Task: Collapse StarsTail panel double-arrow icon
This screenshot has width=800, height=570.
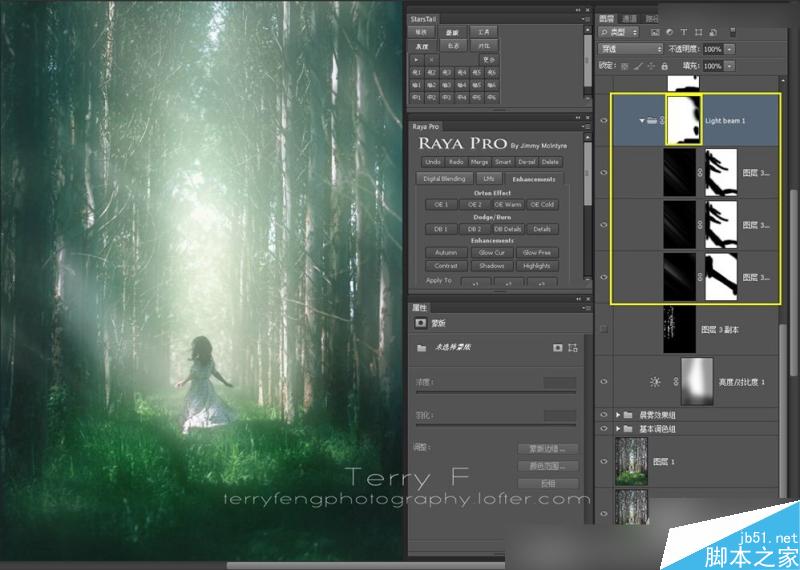Action: coord(578,10)
